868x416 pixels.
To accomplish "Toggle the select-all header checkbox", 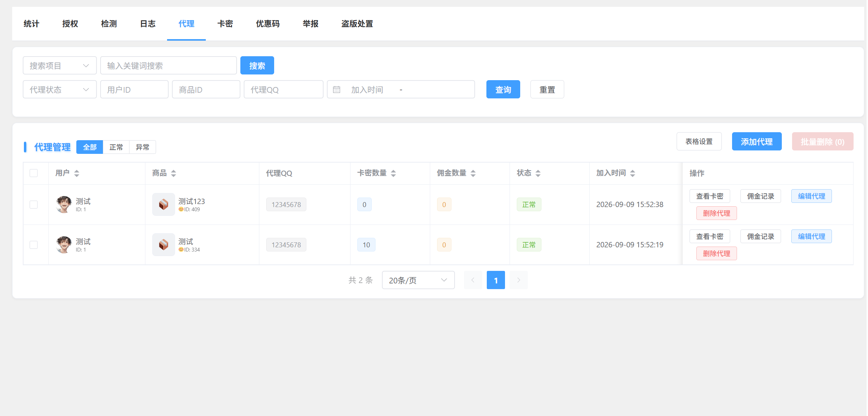I will coord(34,173).
